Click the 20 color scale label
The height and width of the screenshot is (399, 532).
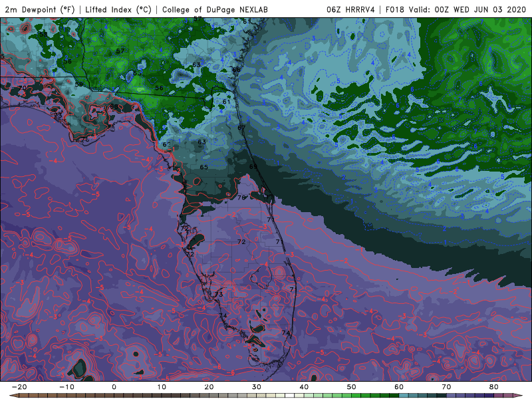pyautogui.click(x=209, y=387)
